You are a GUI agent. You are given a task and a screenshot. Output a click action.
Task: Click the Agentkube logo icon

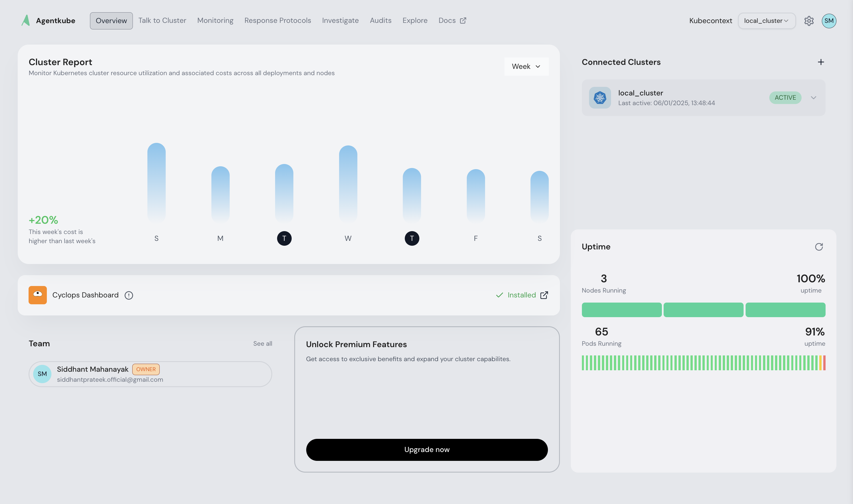click(x=26, y=20)
